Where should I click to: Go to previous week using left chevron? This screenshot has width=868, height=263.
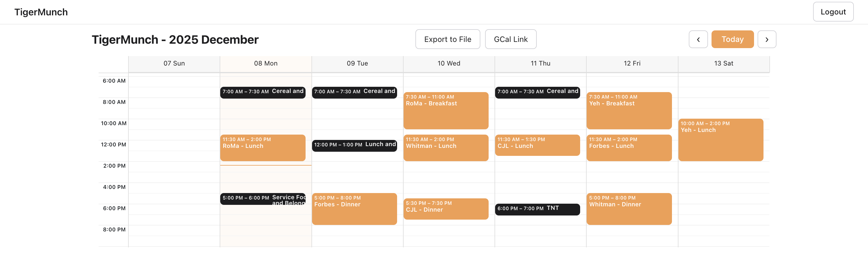698,39
